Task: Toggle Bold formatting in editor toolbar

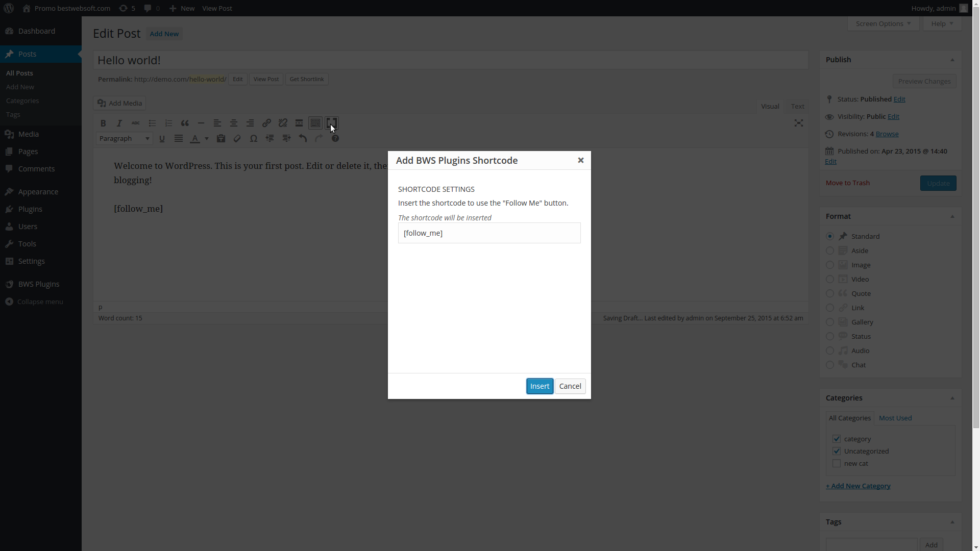Action: (103, 123)
